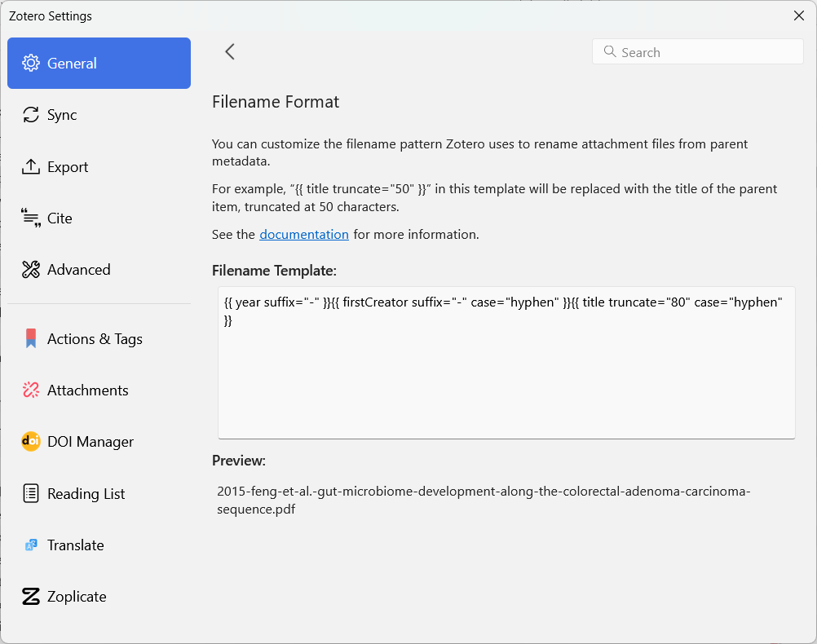Click the blue Translate icon

(x=31, y=545)
